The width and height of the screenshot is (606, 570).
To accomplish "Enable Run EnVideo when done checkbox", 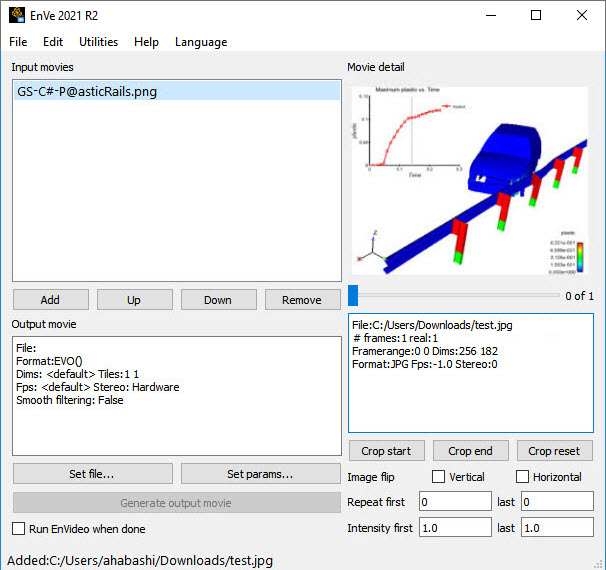I will [19, 529].
